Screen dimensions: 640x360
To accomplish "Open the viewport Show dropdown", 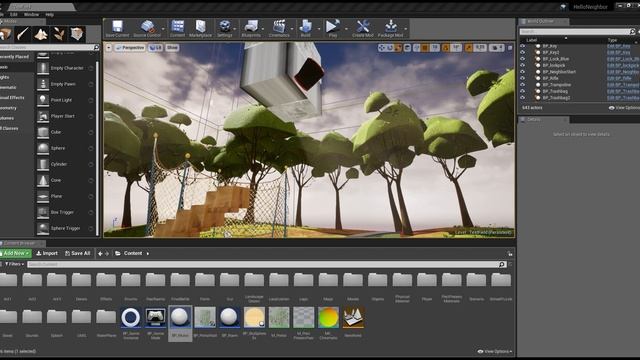I will click(x=172, y=48).
